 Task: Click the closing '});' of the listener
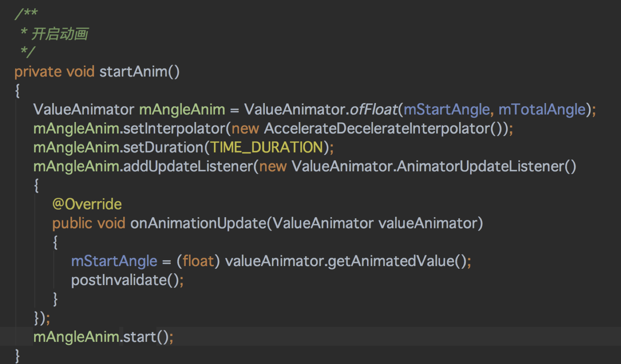click(42, 318)
